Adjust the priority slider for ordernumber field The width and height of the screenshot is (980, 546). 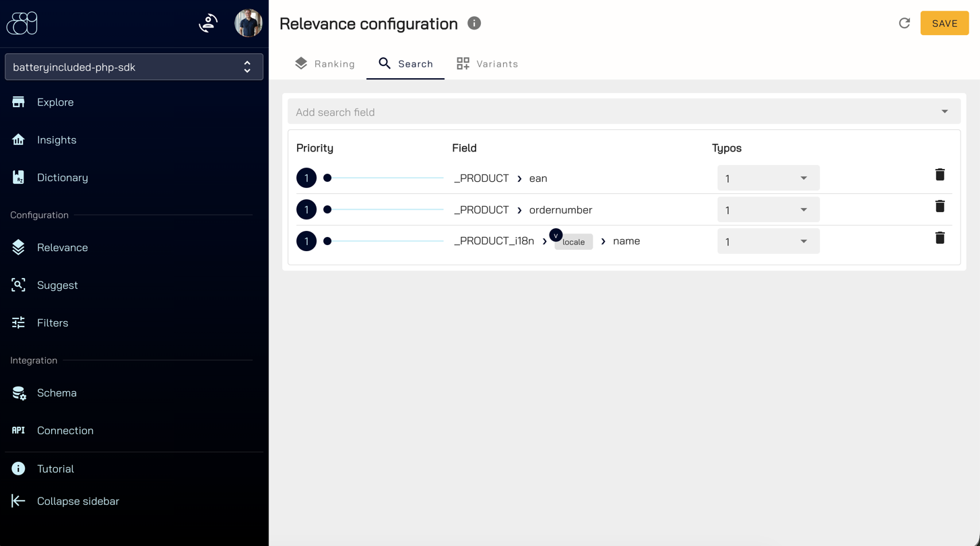[x=384, y=210]
